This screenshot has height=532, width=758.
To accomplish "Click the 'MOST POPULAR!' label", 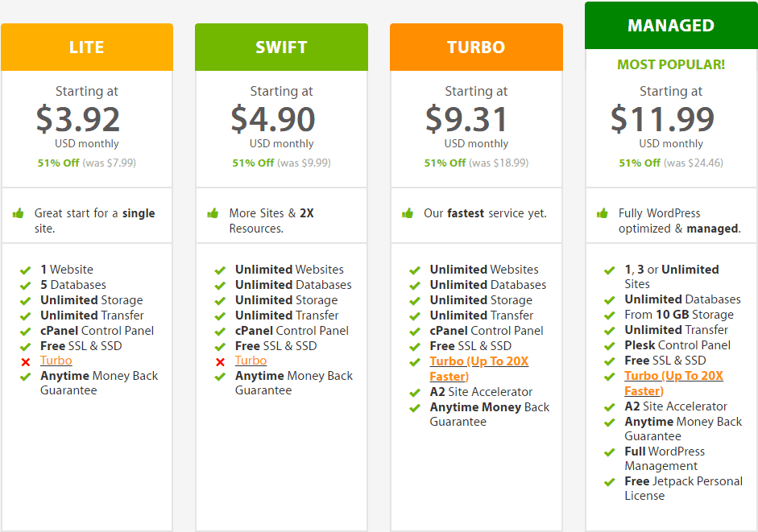I will pos(671,64).
